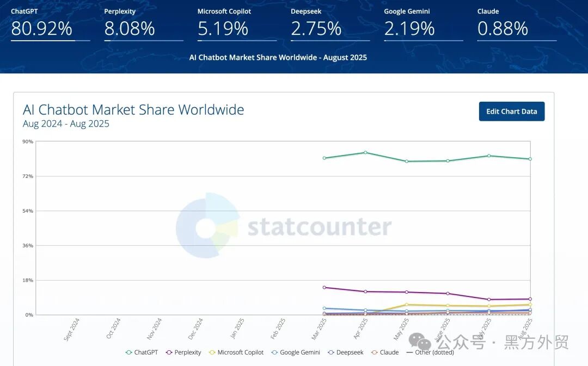Click the Deepseek 2.75% header stat
This screenshot has height=366, width=588.
tap(316, 28)
